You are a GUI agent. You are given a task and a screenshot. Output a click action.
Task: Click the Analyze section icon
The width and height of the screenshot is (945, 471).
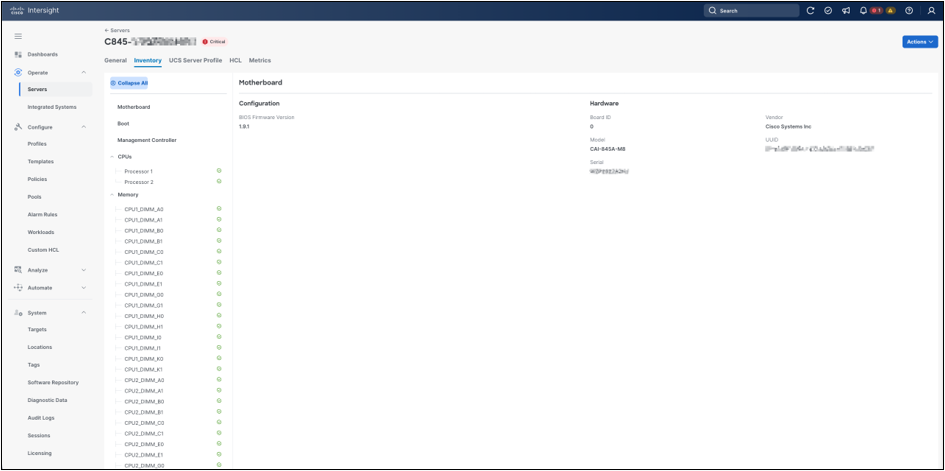click(18, 270)
